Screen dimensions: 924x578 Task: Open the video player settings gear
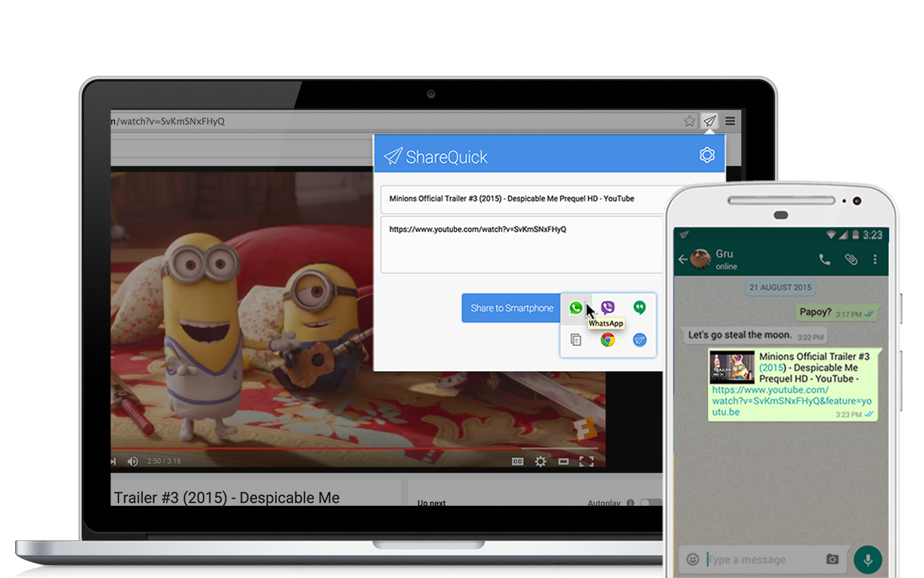(541, 461)
